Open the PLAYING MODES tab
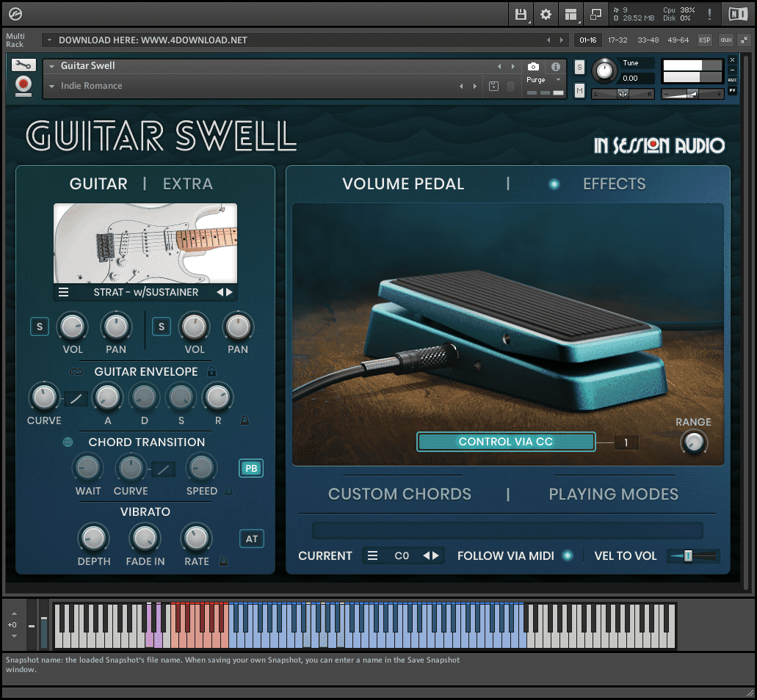Image resolution: width=757 pixels, height=700 pixels. tap(614, 494)
